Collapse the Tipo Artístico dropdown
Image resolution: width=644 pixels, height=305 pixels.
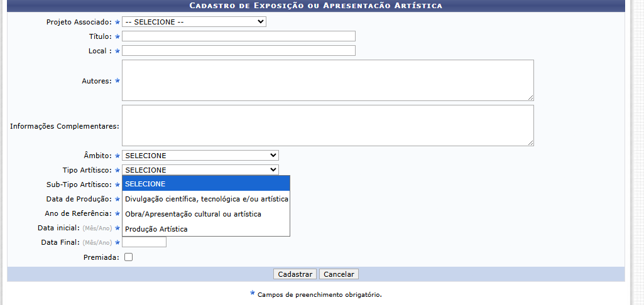(200, 170)
